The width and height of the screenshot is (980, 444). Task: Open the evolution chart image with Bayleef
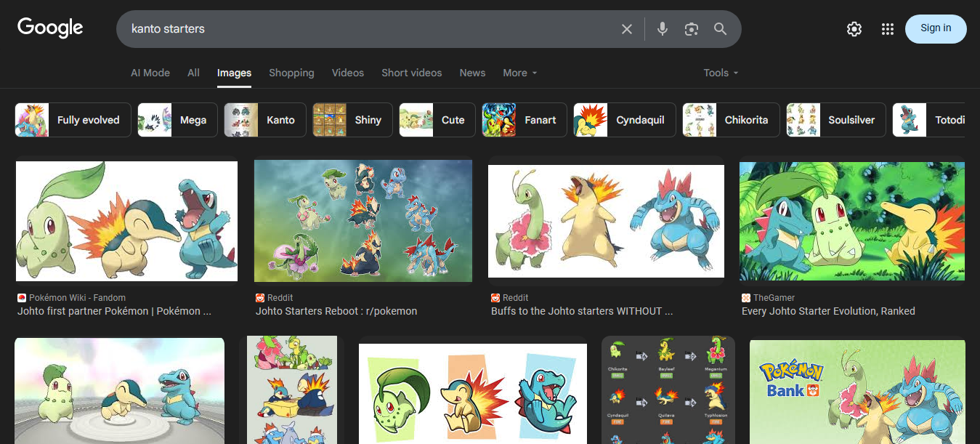click(668, 389)
